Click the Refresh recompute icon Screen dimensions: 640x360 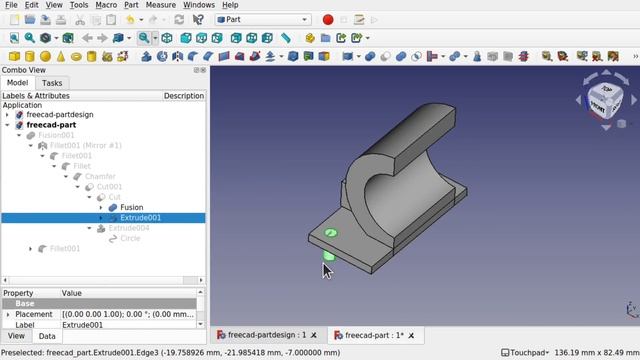click(179, 20)
